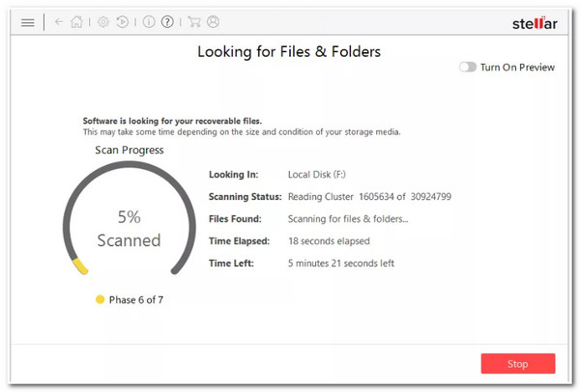Click the Turn On Preview label

click(x=517, y=68)
